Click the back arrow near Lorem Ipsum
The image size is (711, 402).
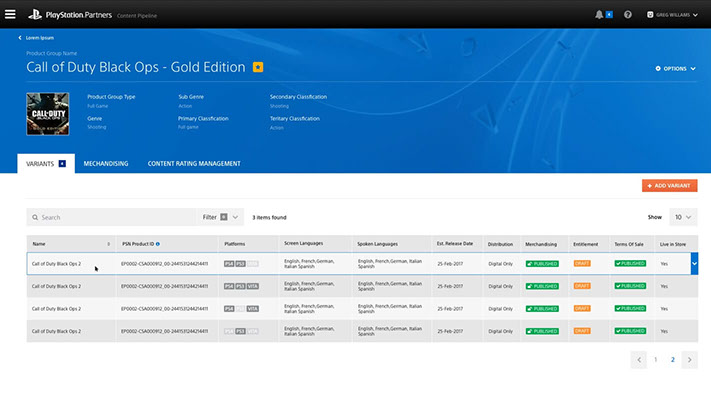(21, 37)
